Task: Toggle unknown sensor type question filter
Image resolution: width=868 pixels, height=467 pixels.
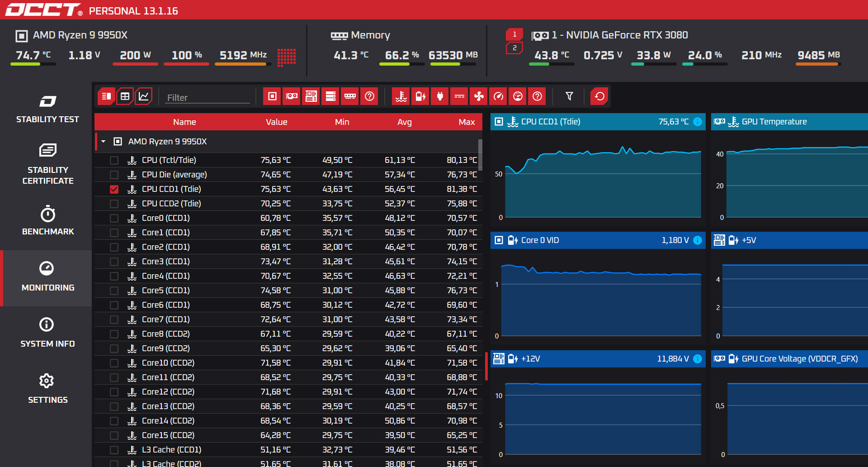Action: click(x=537, y=96)
